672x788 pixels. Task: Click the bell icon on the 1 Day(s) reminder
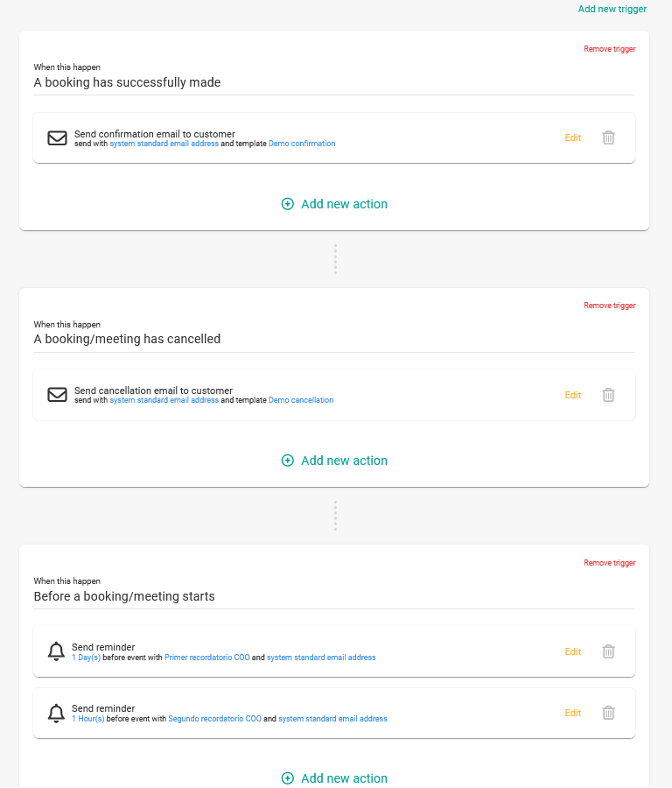(56, 651)
